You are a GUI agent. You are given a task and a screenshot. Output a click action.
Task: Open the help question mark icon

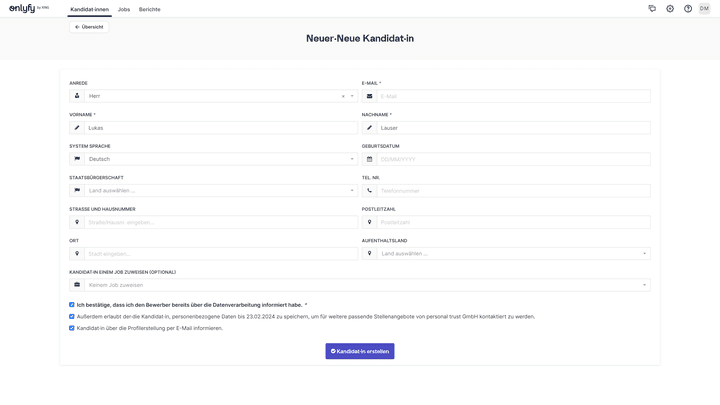pyautogui.click(x=688, y=8)
